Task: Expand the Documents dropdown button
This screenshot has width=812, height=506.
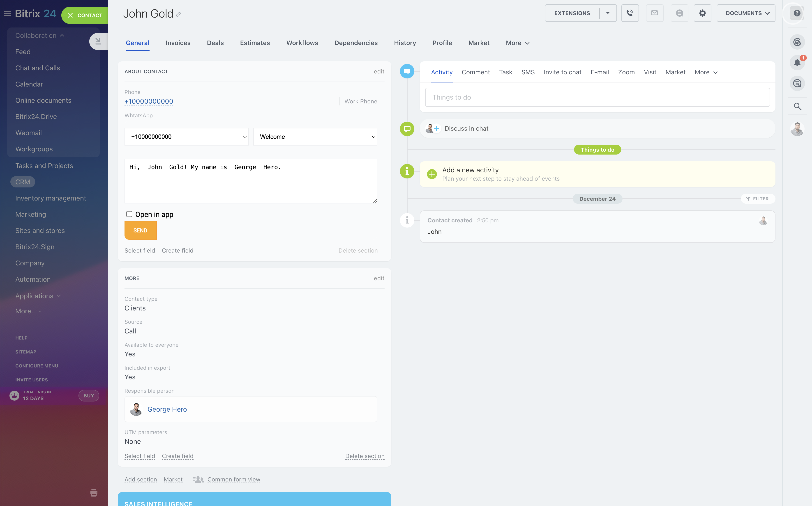Action: pos(746,13)
